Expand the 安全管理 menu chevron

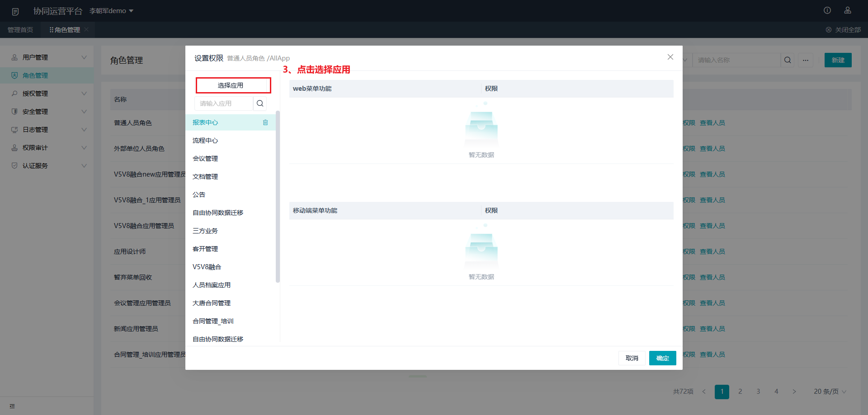tap(84, 112)
